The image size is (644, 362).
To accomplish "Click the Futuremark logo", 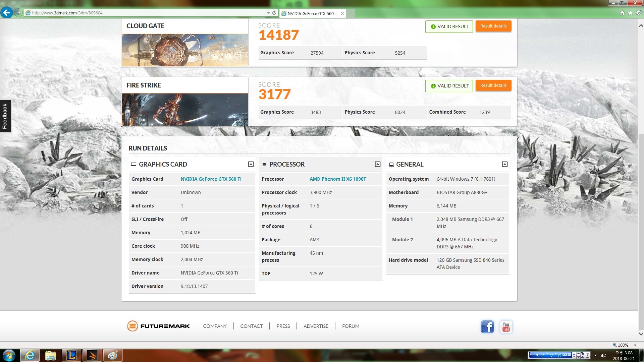I will coord(158,326).
